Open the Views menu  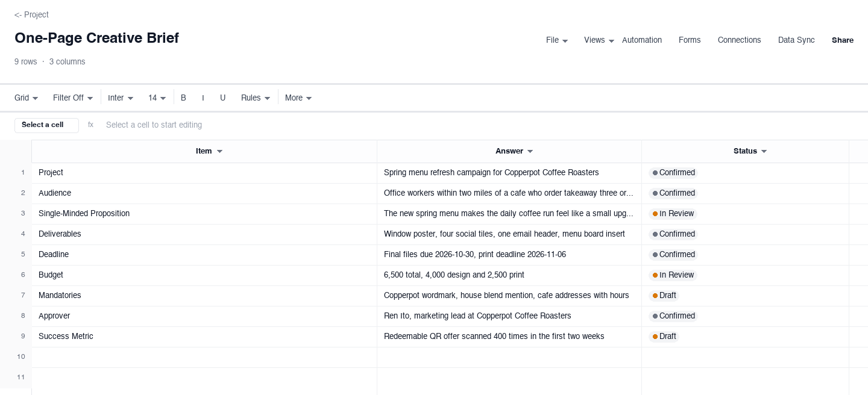599,40
